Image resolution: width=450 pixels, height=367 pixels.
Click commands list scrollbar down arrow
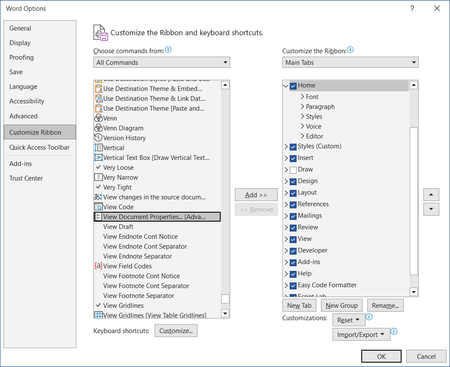225,313
